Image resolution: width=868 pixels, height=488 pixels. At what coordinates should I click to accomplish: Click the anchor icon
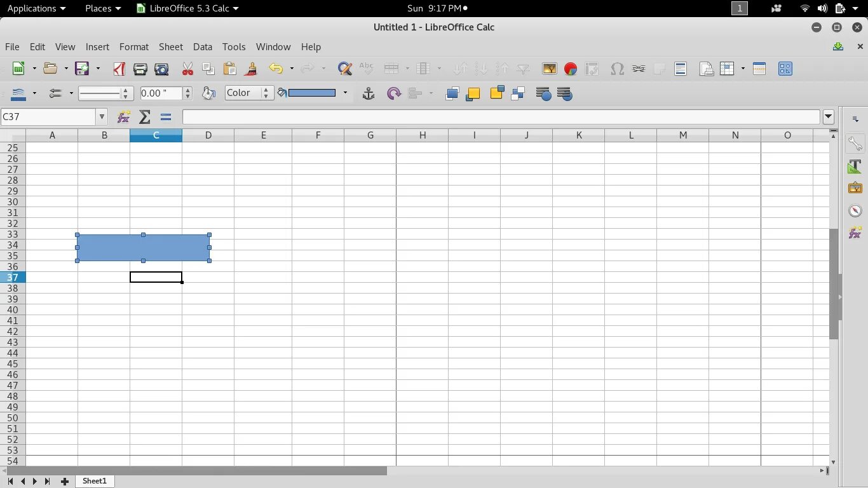pos(368,93)
